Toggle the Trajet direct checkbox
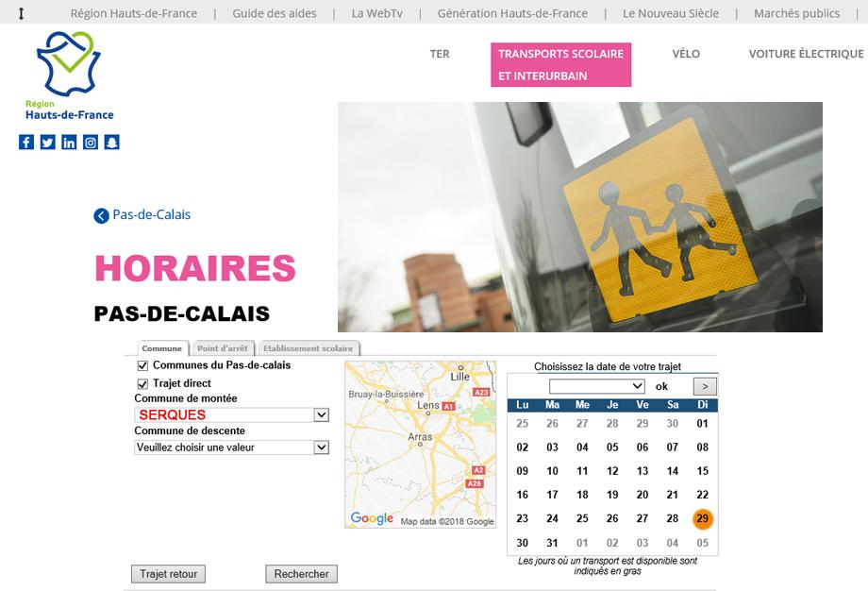The image size is (868, 591). [x=142, y=384]
